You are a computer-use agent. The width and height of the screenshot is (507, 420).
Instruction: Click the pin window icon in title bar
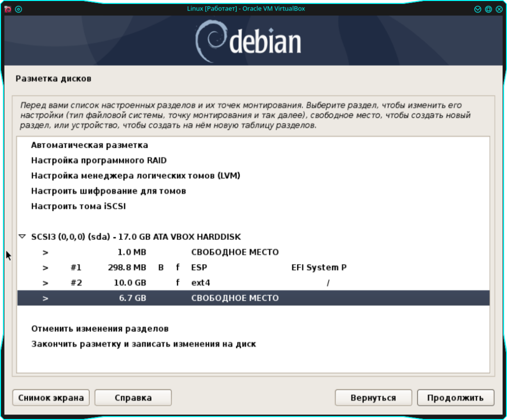pyautogui.click(x=19, y=9)
